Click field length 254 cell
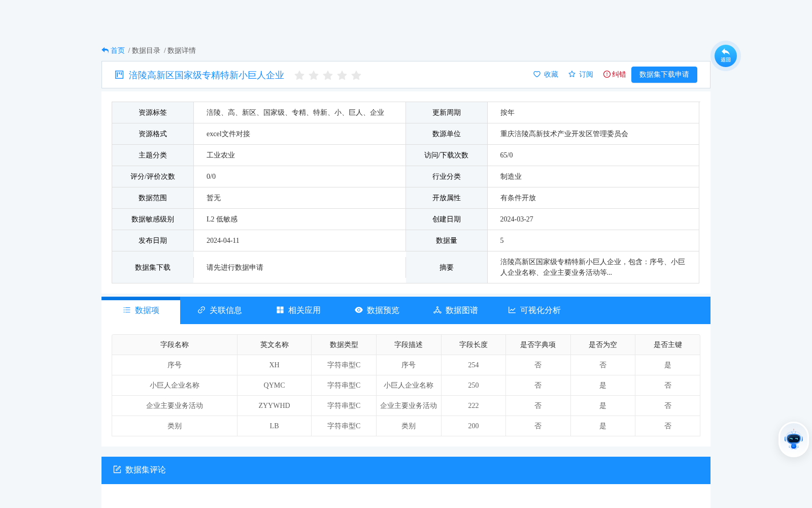Screen dimensions: 812x508 473,365
